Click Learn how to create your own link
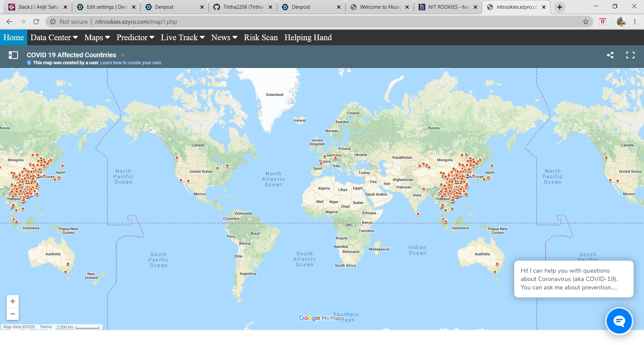 coord(131,63)
